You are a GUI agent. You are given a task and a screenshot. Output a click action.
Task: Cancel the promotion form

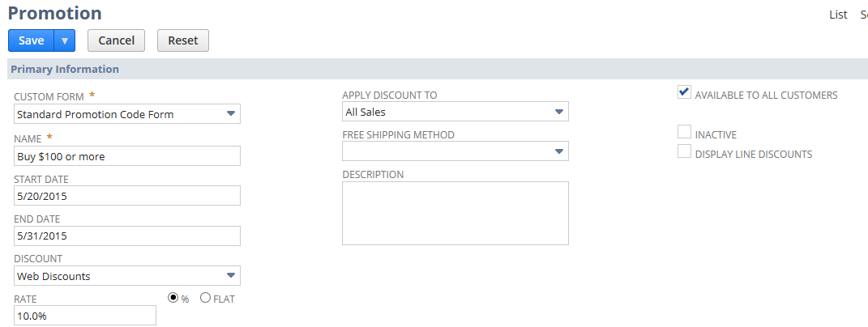[x=116, y=40]
